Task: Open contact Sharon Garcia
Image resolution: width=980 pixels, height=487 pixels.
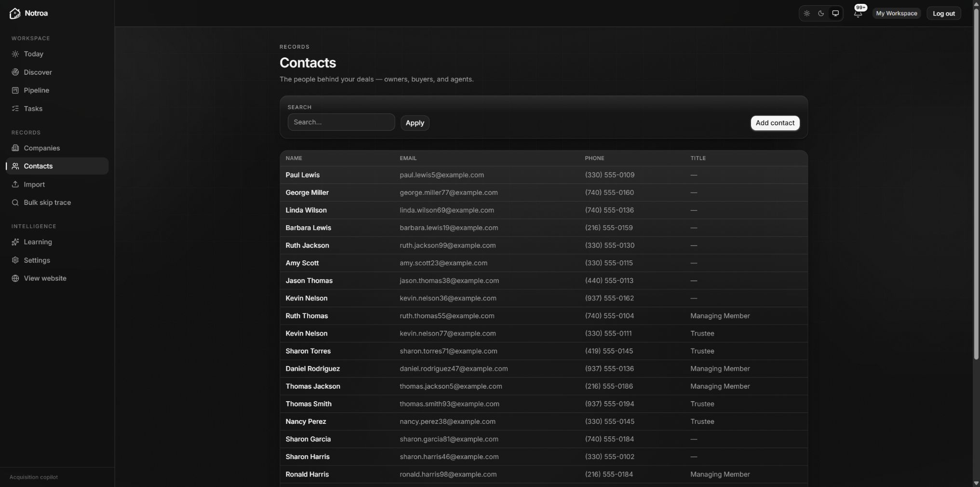Action: [x=308, y=439]
